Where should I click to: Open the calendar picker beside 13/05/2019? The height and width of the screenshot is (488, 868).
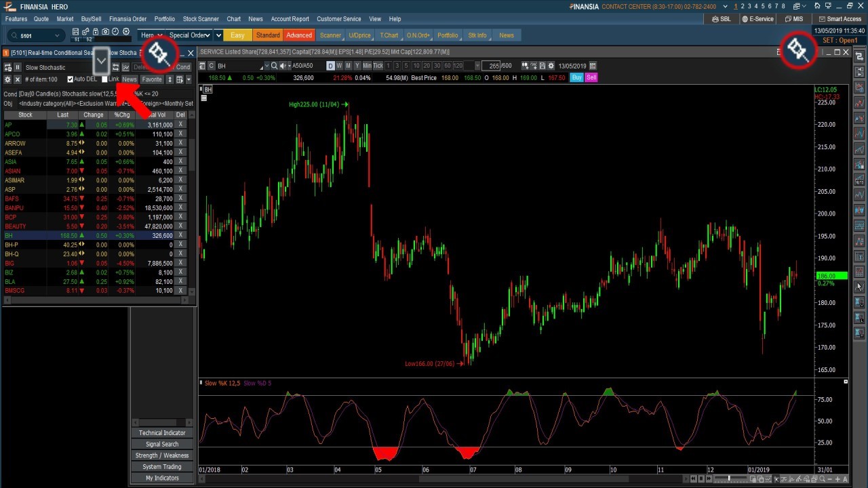(x=593, y=66)
